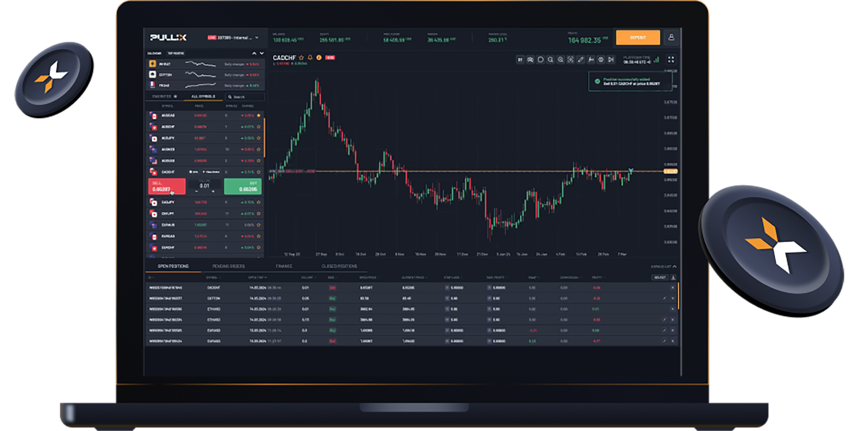This screenshot has height=431, width=868.
Task: Click the skip-to-latest candle icon
Action: [611, 60]
